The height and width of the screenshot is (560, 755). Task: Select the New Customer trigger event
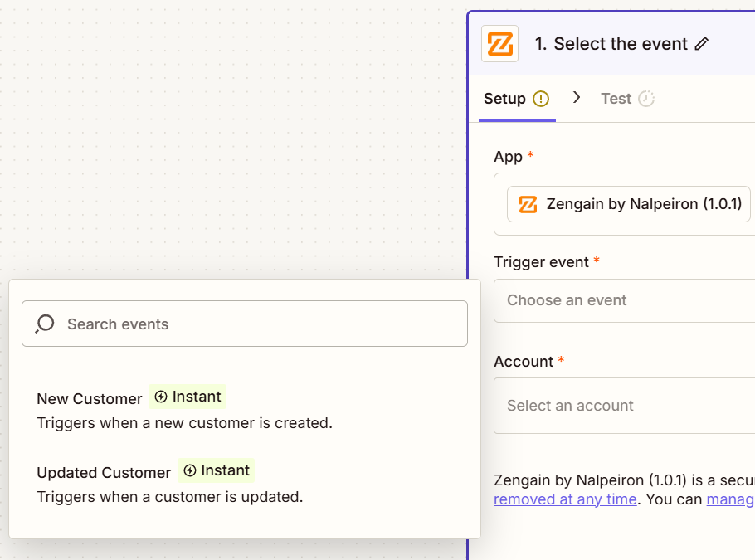pos(90,399)
